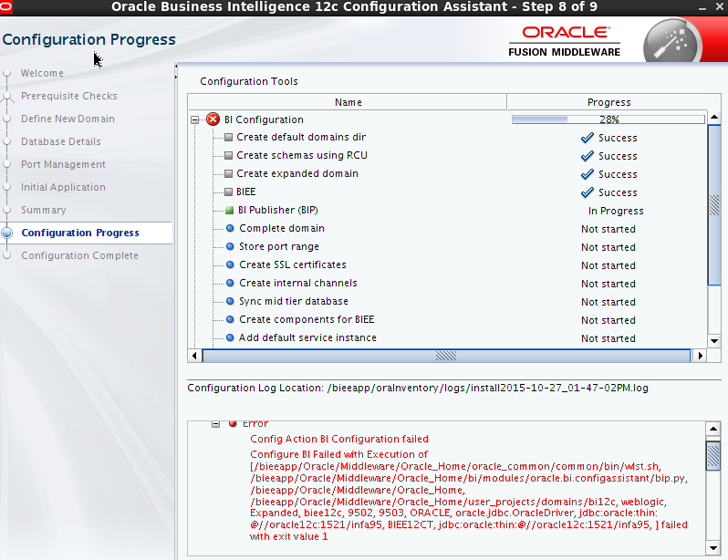This screenshot has height=560, width=728.
Task: Click the blue dot beside Store port range
Action: tap(230, 246)
